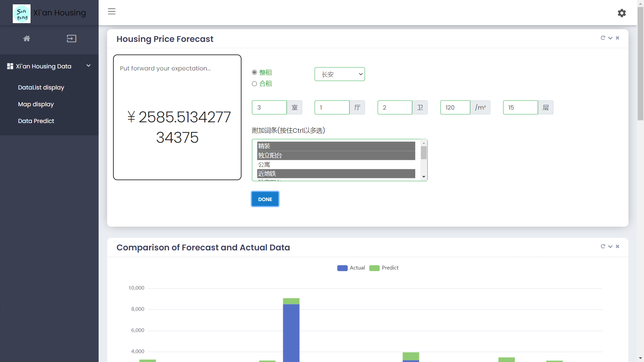Toggle the Actual legend blue swatch
This screenshot has height=362, width=644.
(x=342, y=268)
